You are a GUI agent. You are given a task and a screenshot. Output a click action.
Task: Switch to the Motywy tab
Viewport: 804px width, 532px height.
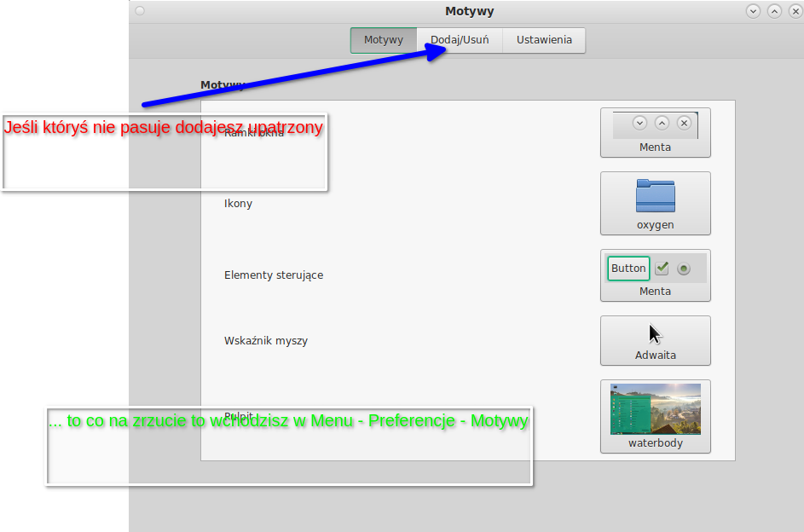tap(384, 40)
